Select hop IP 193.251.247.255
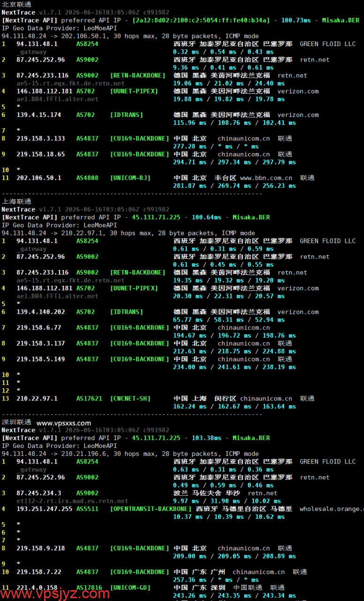Viewport: 364px width, 601px height. (45, 509)
